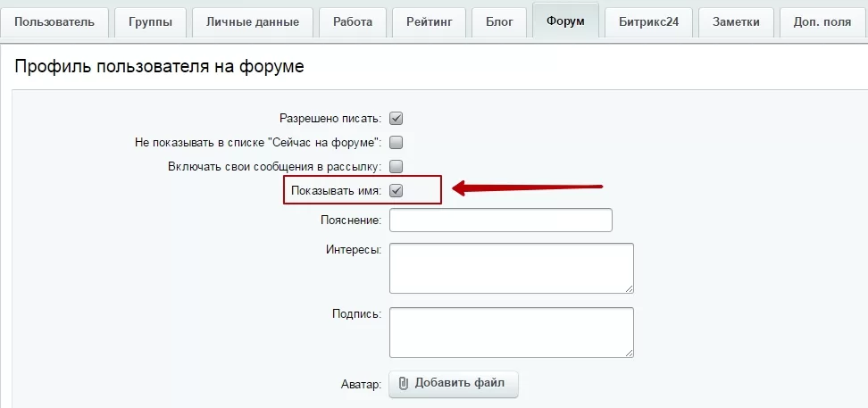Select the active Форум tab

[565, 21]
